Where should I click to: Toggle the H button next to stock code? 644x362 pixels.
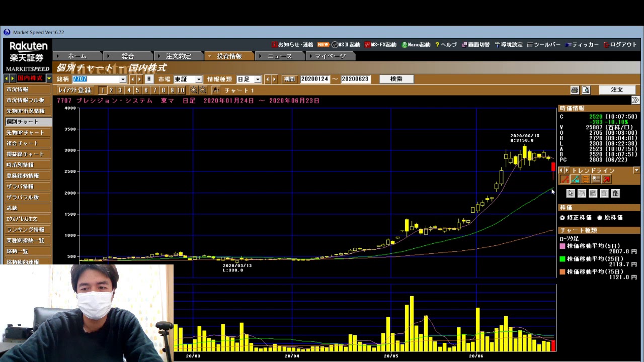pyautogui.click(x=148, y=79)
